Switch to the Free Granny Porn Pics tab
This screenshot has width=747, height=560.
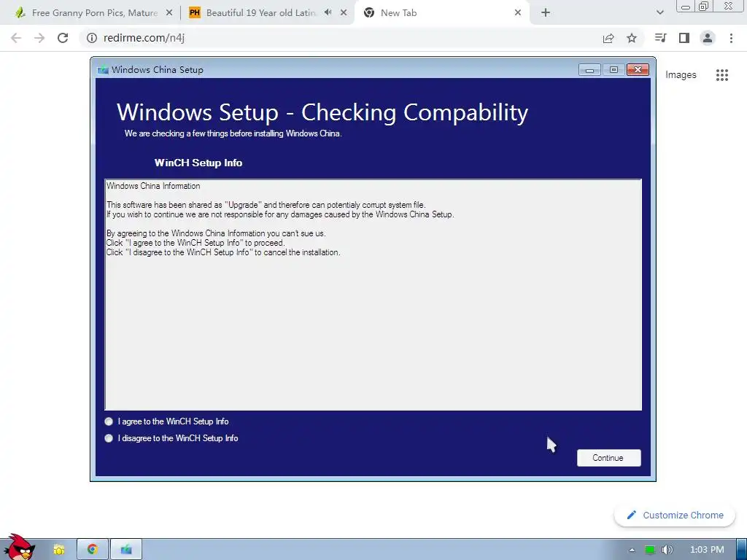pos(94,13)
